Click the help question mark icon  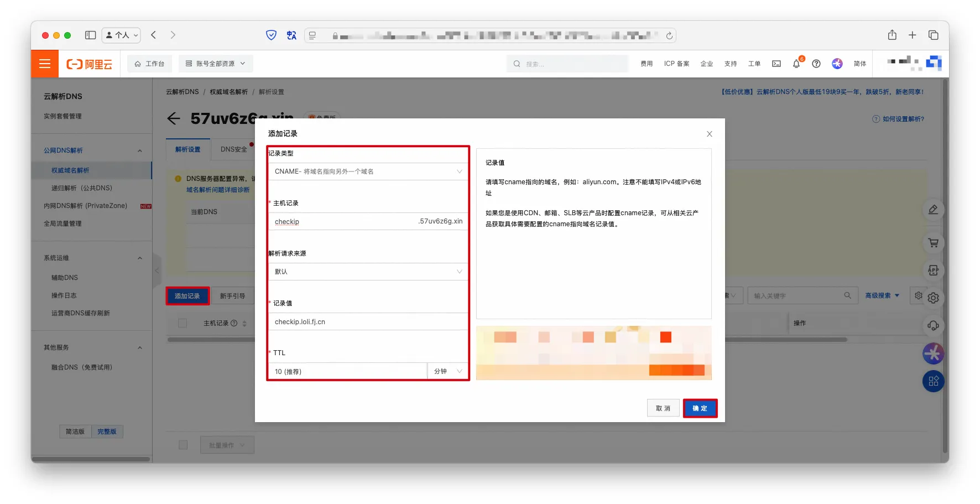pos(816,64)
